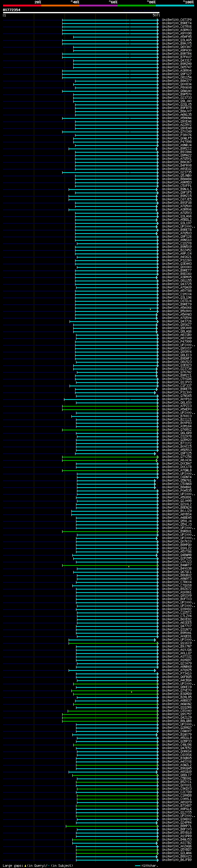Viewport: 197px width, 868px height.
Task: Open hit UniRef100_C6TMX6
Action: pyautogui.click(x=176, y=26)
